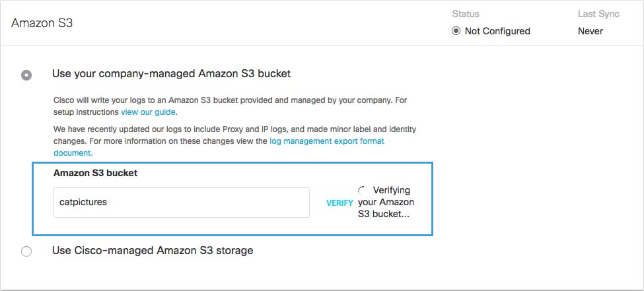This screenshot has width=644, height=291.
Task: Click the Status column header
Action: pos(466,14)
